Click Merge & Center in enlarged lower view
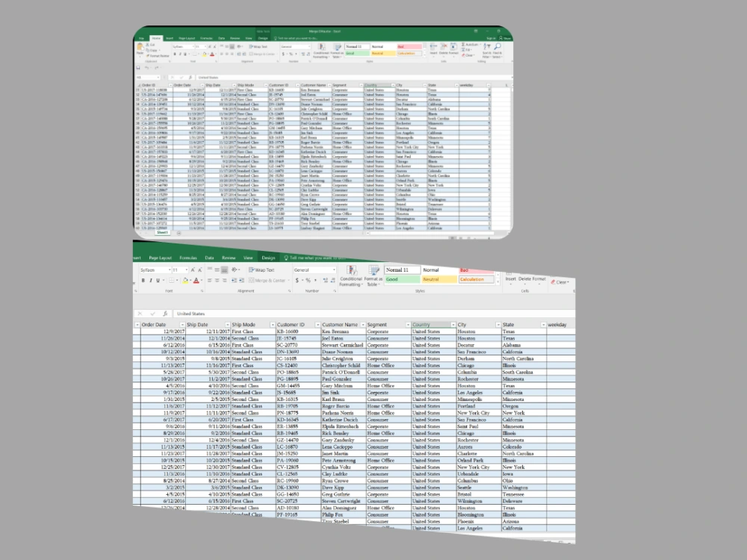Image resolution: width=747 pixels, height=560 pixels. 267,281
